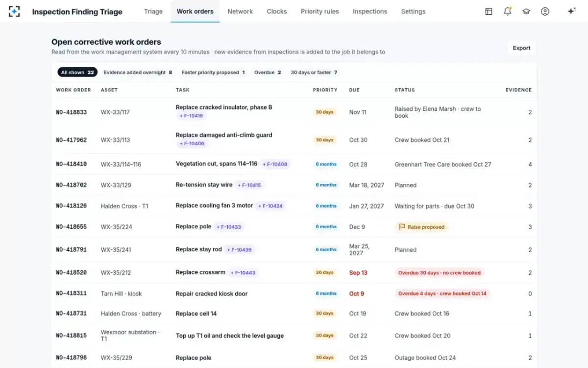
Task: Open finding tag F-10439
Action: (239, 250)
